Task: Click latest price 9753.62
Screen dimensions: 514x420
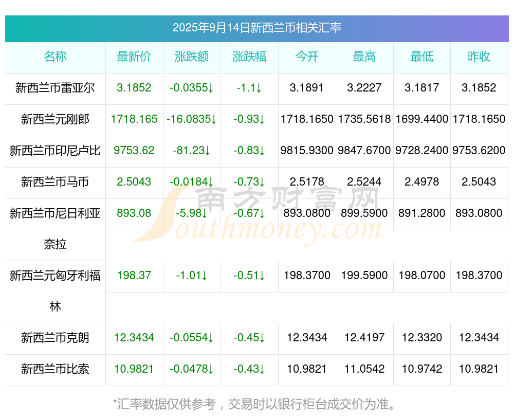Action: [x=134, y=151]
